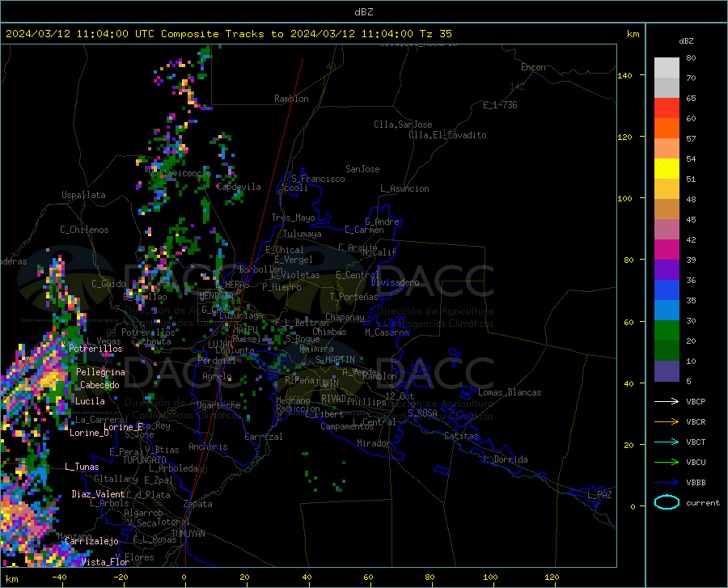Click the dBZ title at top

(x=363, y=12)
